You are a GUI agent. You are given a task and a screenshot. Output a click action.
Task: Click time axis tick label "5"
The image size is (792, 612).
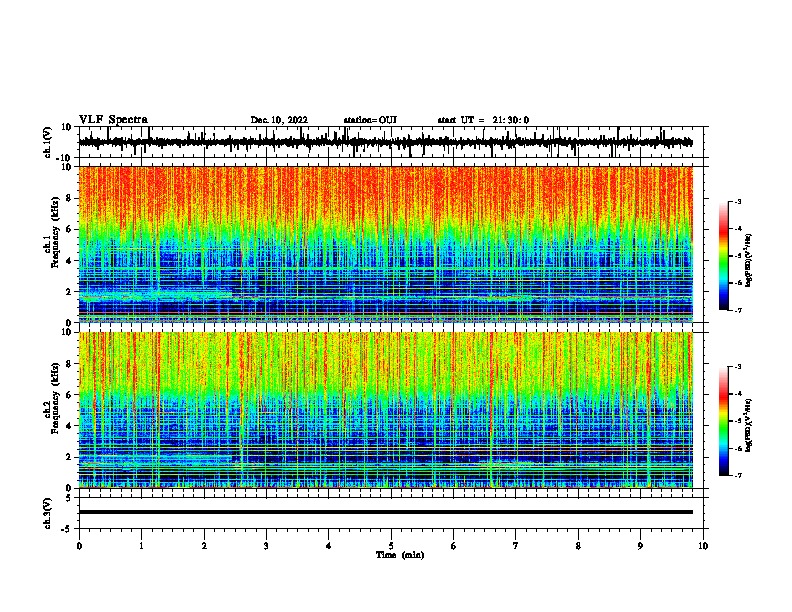[x=391, y=546]
